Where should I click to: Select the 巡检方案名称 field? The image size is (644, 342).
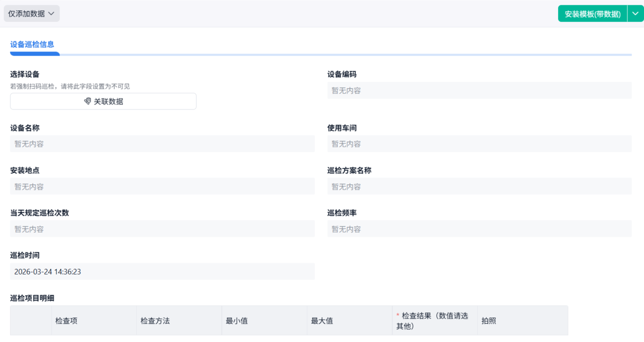click(x=479, y=187)
